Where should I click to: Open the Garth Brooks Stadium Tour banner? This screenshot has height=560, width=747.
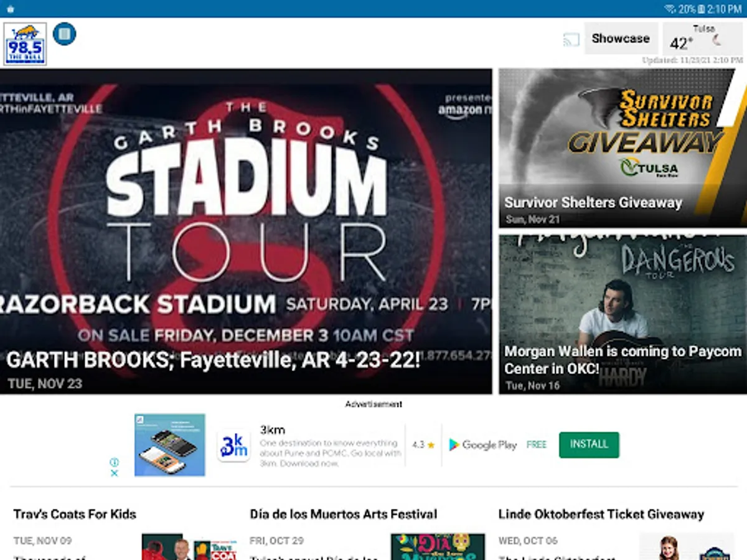point(246,231)
